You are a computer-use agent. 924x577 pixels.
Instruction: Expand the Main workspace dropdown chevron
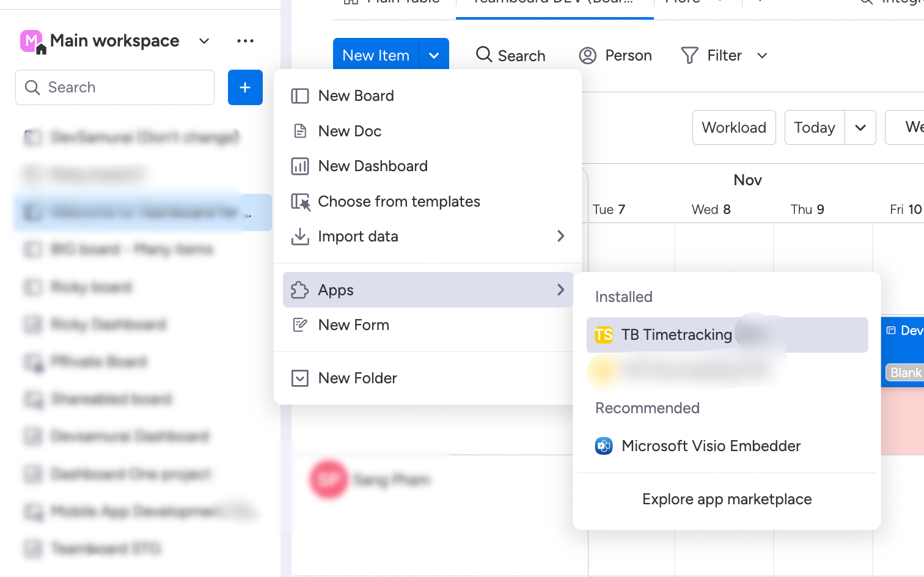pyautogui.click(x=204, y=41)
